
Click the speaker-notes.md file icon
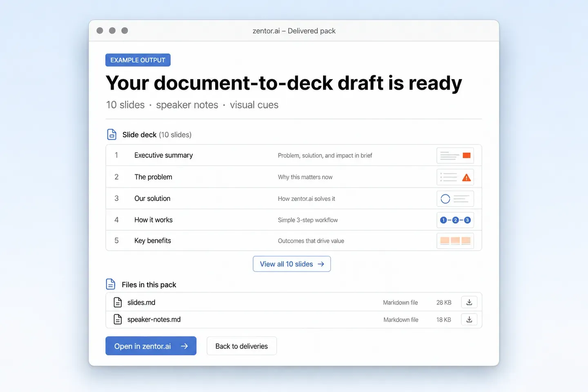[x=118, y=319]
